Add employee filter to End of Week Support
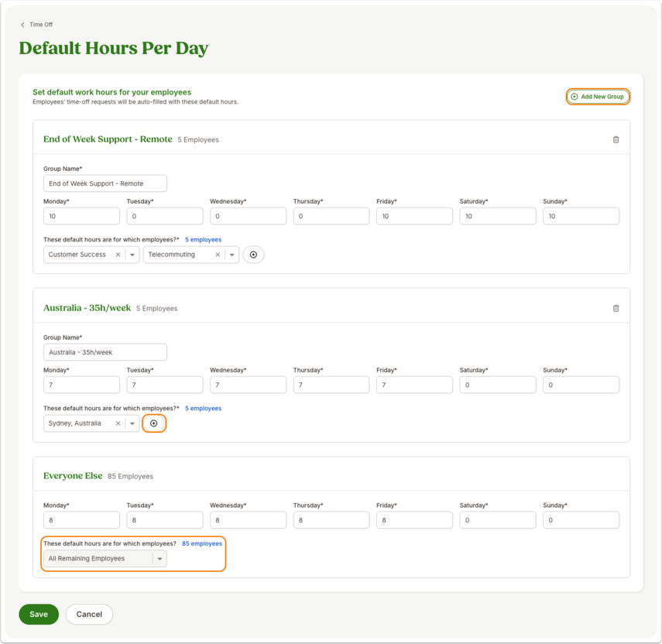The width and height of the screenshot is (662, 644). [x=253, y=255]
